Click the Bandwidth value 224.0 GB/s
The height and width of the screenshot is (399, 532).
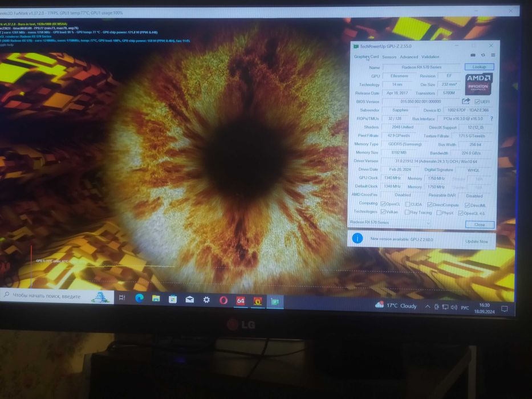click(x=470, y=153)
